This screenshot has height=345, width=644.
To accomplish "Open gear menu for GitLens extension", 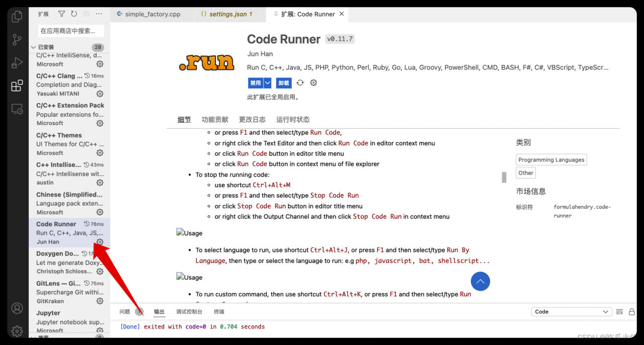I will [100, 301].
